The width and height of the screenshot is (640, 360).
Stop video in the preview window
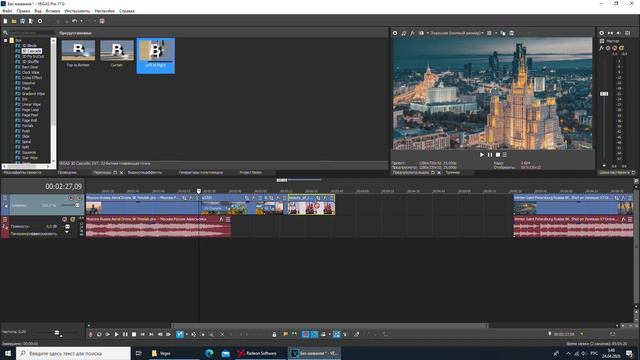tap(498, 155)
